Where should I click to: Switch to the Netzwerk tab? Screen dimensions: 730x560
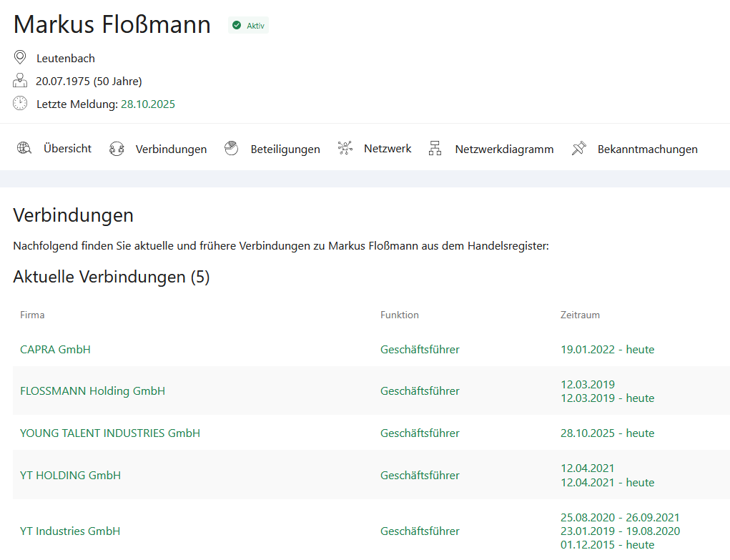coord(388,149)
